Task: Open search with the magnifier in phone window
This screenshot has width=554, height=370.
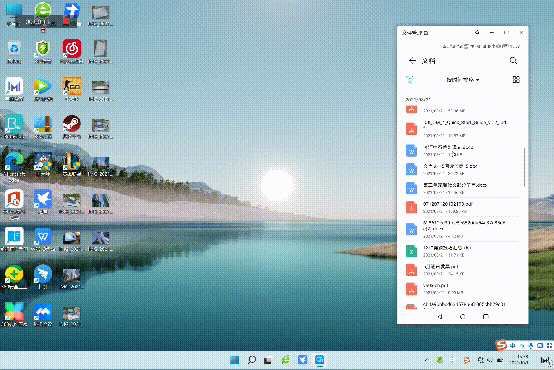Action: click(513, 61)
